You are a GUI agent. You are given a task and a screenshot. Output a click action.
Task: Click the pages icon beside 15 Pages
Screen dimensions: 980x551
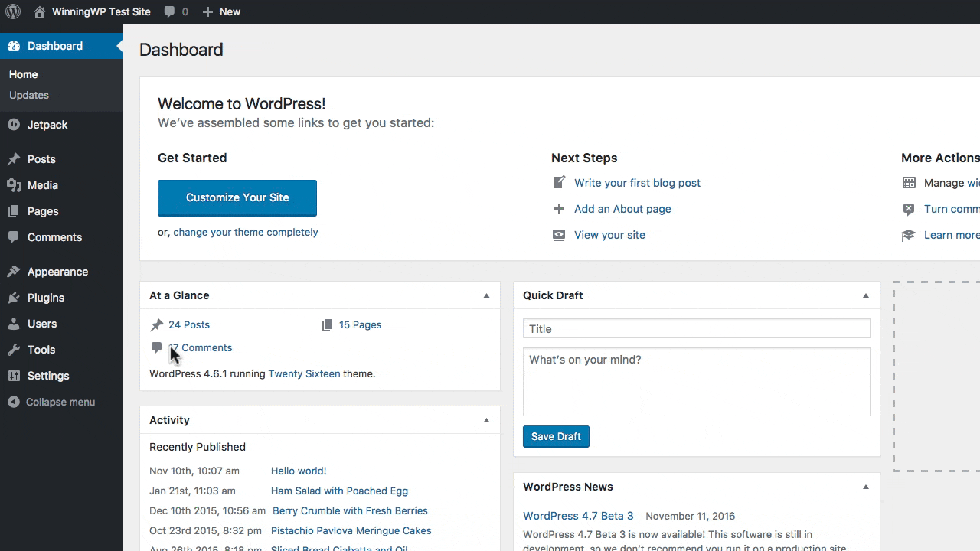pyautogui.click(x=328, y=325)
